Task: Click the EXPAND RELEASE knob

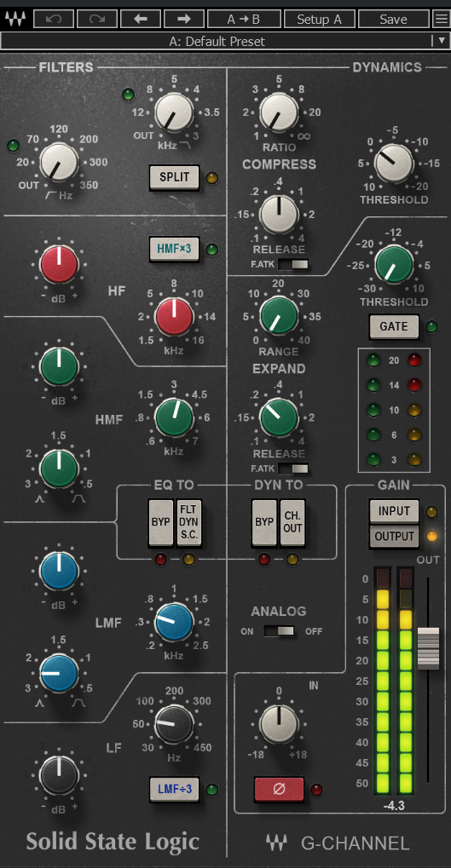Action: click(280, 417)
